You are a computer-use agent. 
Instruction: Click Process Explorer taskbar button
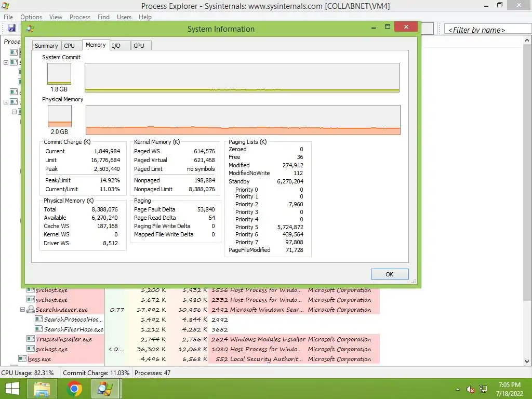(105, 389)
